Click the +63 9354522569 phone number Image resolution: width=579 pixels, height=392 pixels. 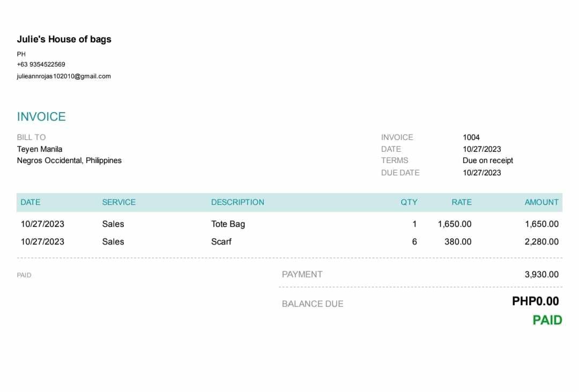pos(41,64)
